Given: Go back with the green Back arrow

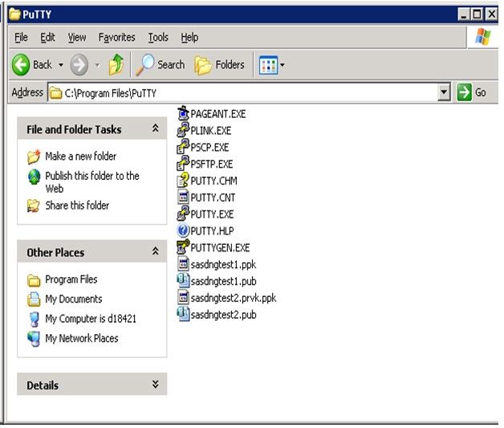Looking at the screenshot, I should [21, 64].
